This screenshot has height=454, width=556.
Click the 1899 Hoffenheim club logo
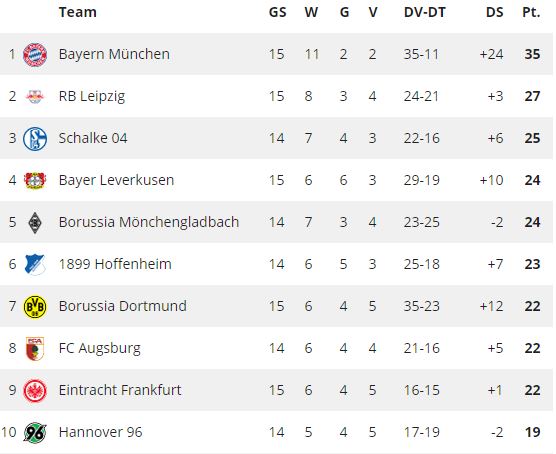[x=35, y=264]
